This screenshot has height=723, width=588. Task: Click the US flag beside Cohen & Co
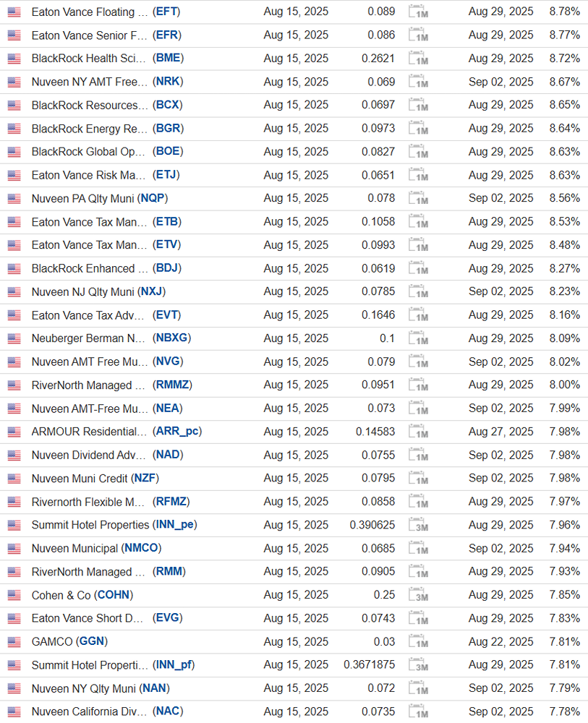coord(14,595)
